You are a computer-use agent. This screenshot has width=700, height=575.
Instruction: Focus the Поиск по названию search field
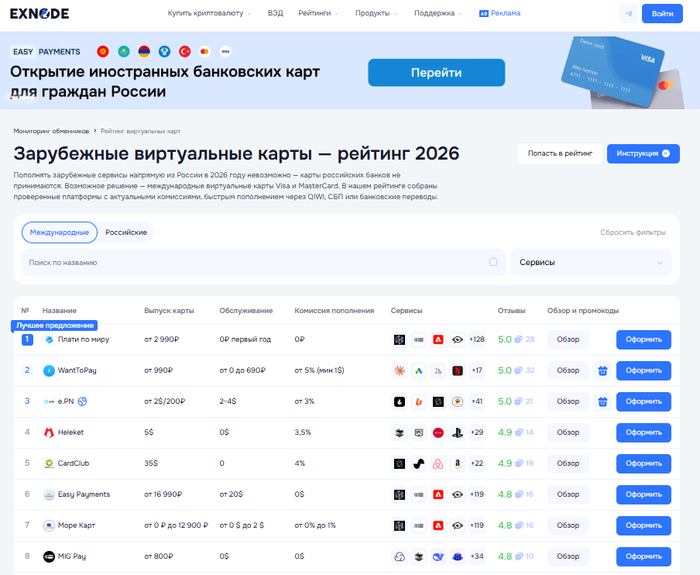tap(250, 262)
